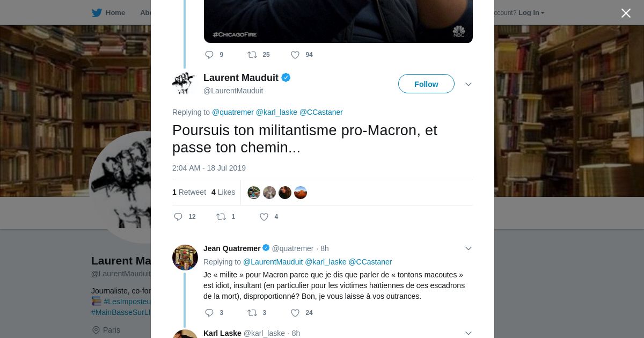Like Laurent Mauduit's main tweet
Screen dimensions: 644x338
tap(264, 217)
